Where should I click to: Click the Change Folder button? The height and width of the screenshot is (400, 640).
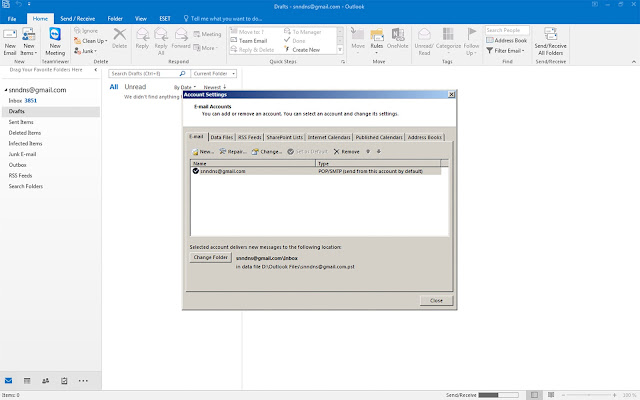pos(211,258)
